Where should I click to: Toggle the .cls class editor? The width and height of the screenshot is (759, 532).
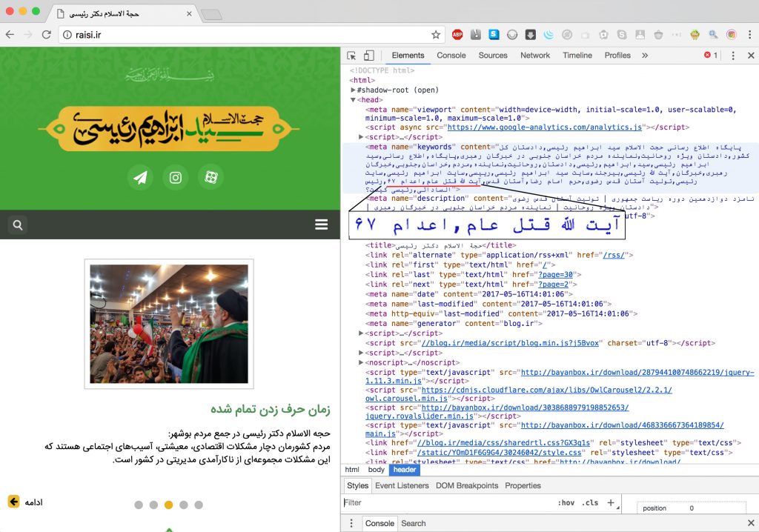click(x=590, y=502)
